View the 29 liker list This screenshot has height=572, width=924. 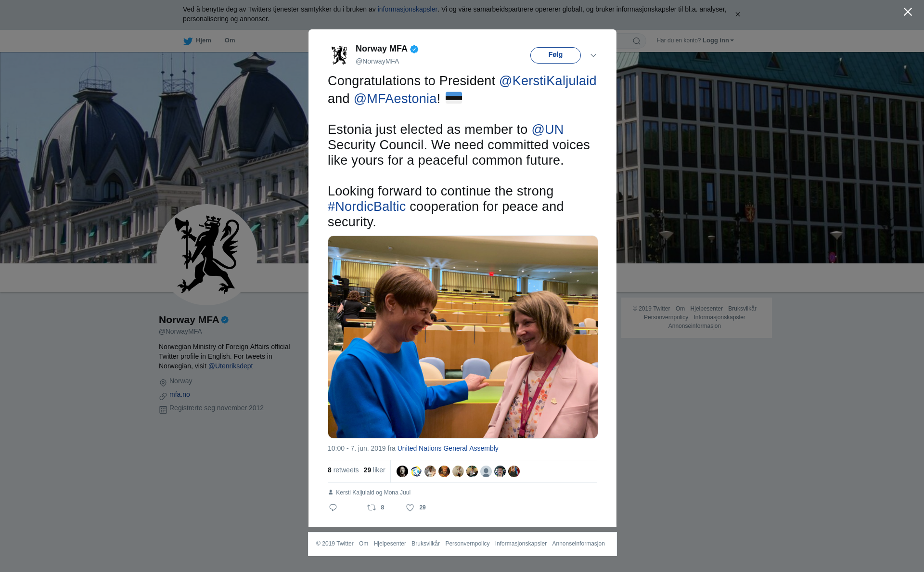[374, 470]
